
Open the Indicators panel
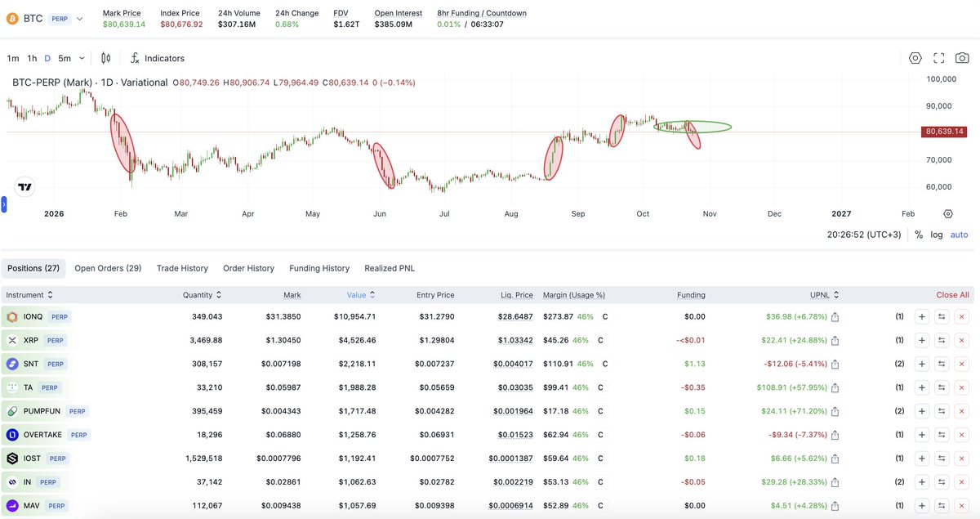point(157,58)
